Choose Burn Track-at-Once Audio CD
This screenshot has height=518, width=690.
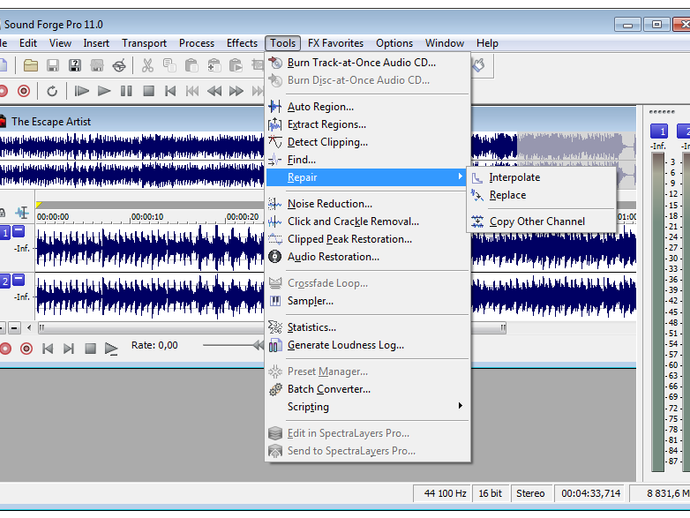(368, 63)
